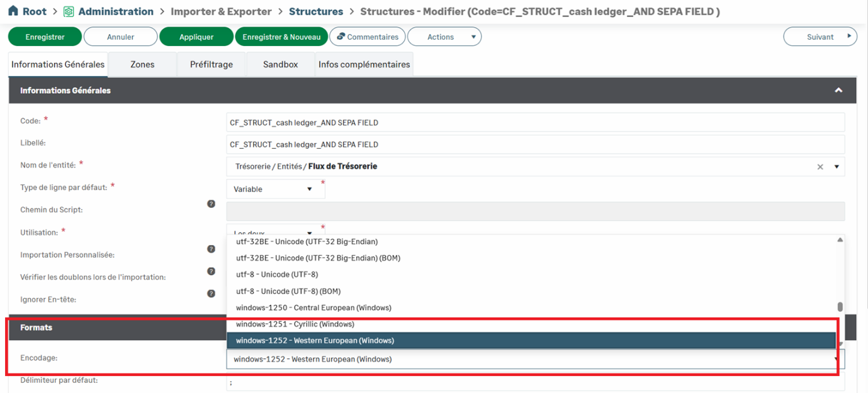The width and height of the screenshot is (868, 393).
Task: Click help icon beside Importation Personnalisée
Action: (x=211, y=249)
